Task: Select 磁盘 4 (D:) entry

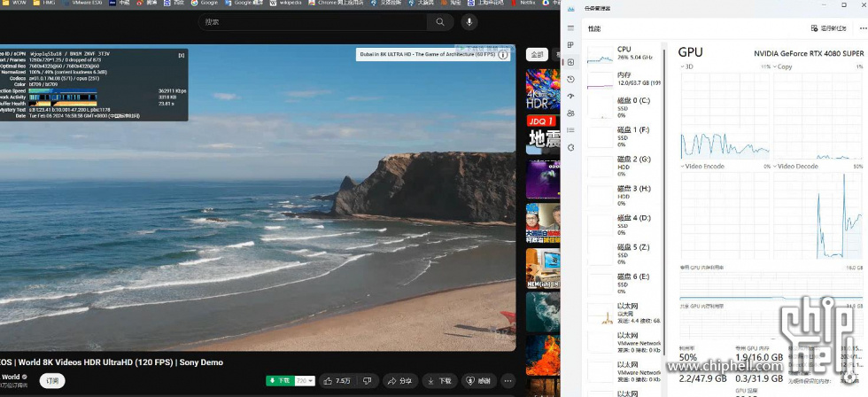Action: 625,225
